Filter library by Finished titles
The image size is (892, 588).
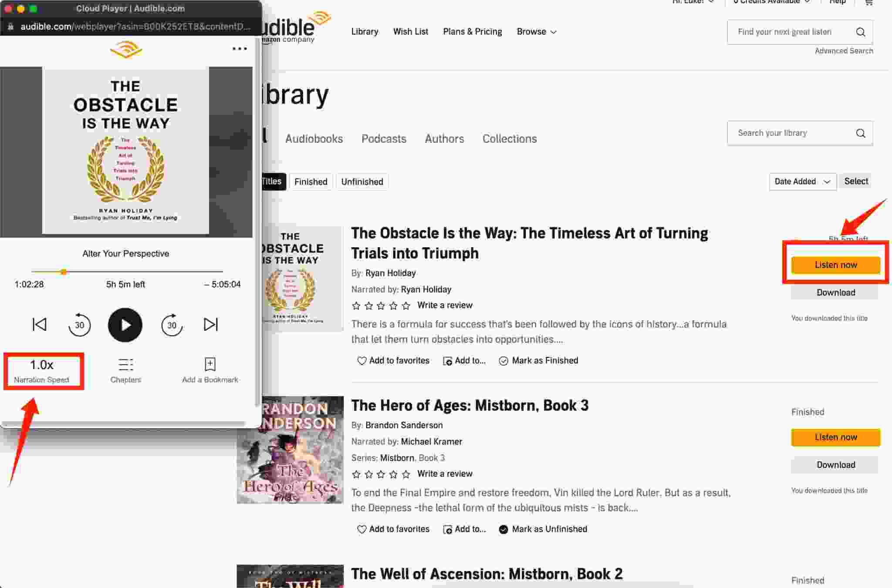pyautogui.click(x=311, y=181)
